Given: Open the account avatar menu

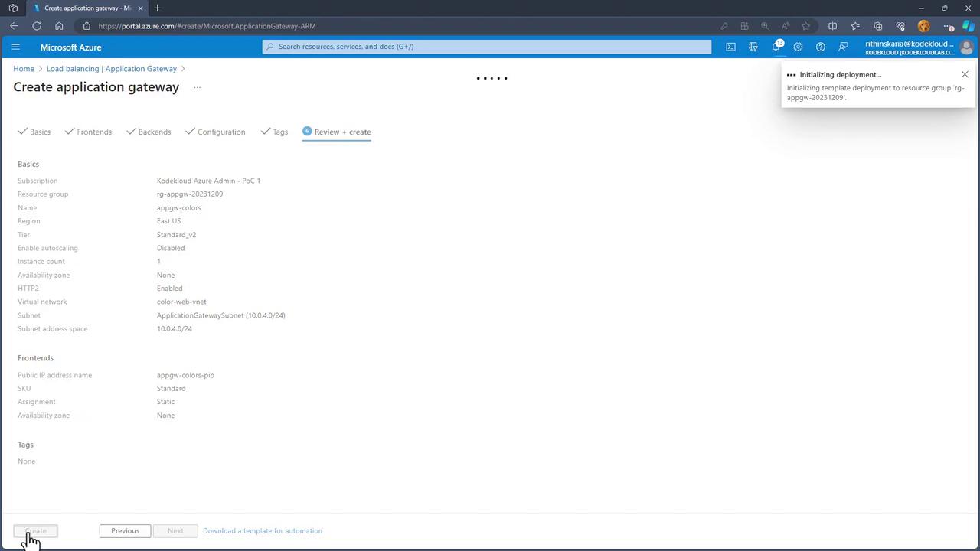Looking at the screenshot, I should click(x=966, y=47).
